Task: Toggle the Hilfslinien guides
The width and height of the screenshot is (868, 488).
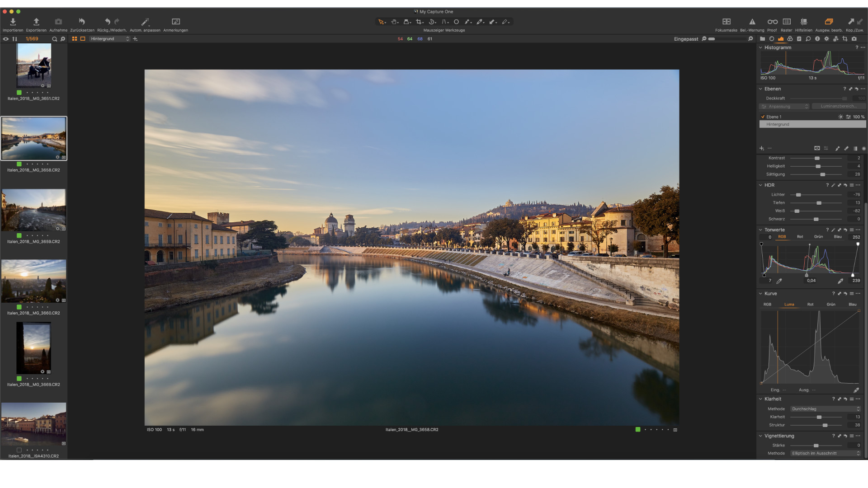Action: pos(804,22)
